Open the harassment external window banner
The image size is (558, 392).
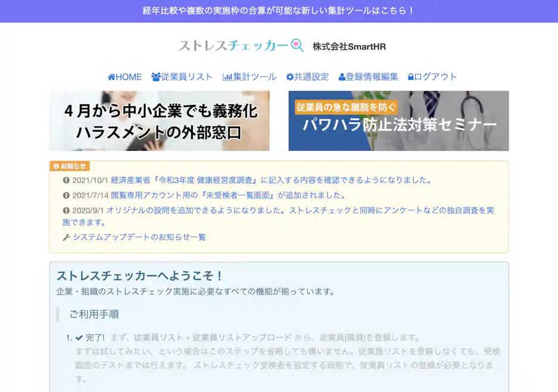(160, 120)
